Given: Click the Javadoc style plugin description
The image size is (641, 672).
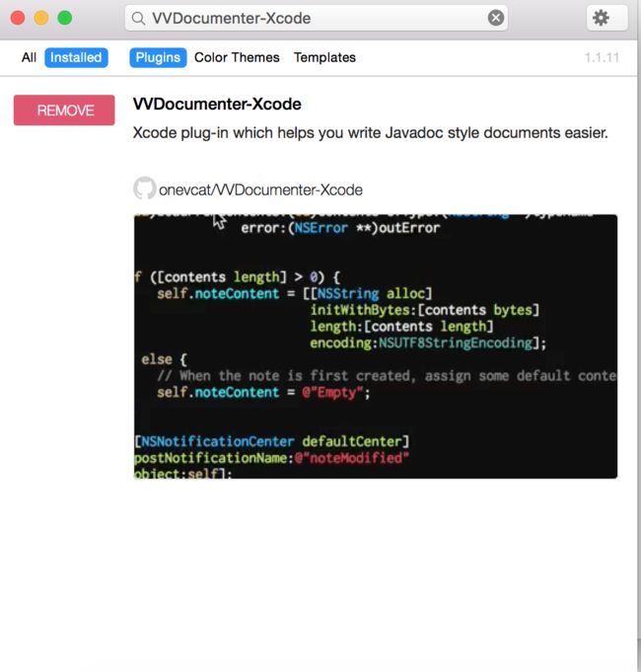Looking at the screenshot, I should pos(370,133).
